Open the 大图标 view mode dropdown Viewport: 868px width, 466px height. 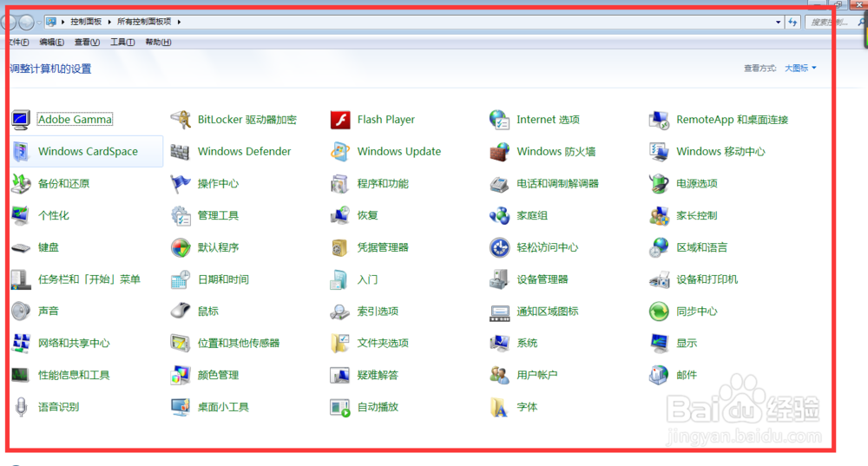coord(800,68)
